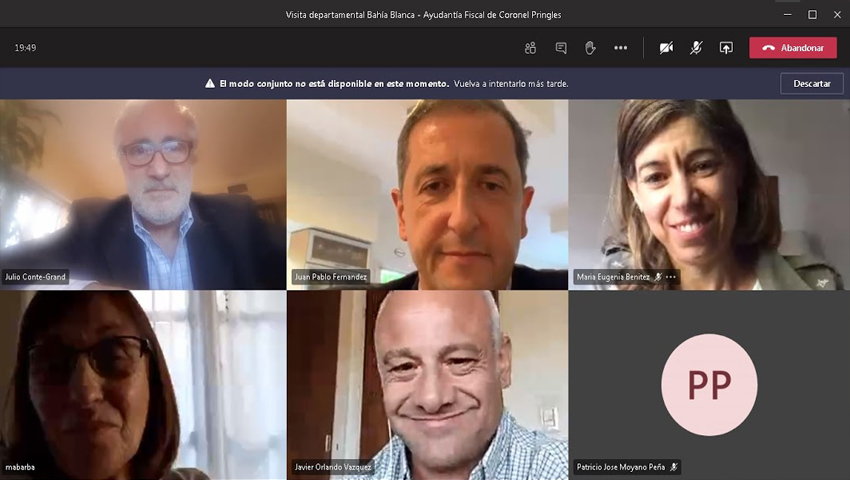Click muted mic icon of Maria Eugenia Benitez
The image size is (850, 480).
pos(658,277)
